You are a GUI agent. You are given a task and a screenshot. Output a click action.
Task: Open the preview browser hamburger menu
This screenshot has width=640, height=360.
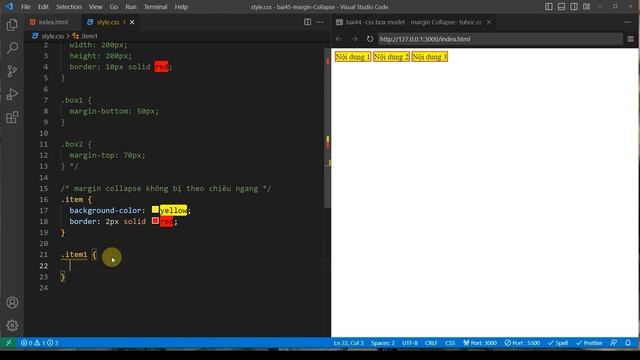[x=631, y=39]
